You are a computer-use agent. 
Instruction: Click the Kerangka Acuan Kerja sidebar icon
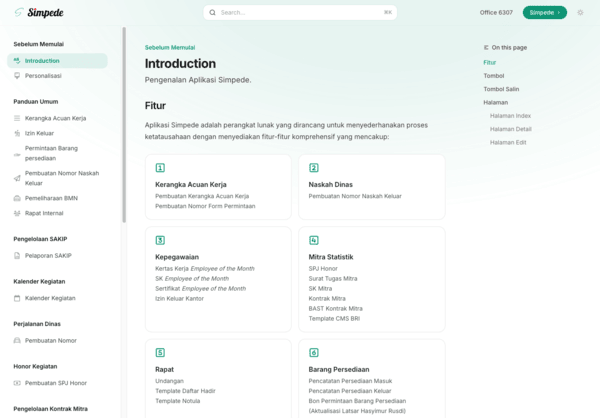click(17, 118)
